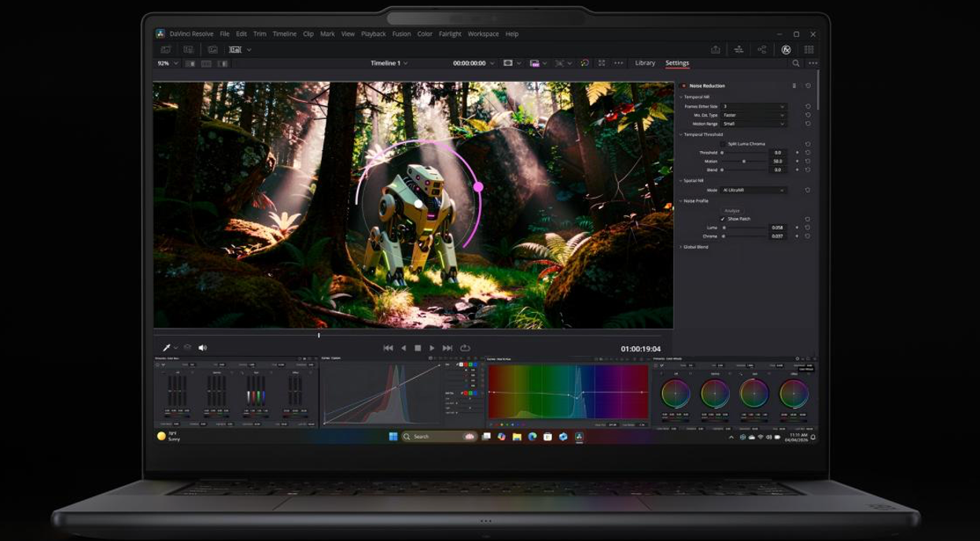Open the Spatial NR Mode dropdown
The width and height of the screenshot is (980, 541).
pyautogui.click(x=753, y=190)
